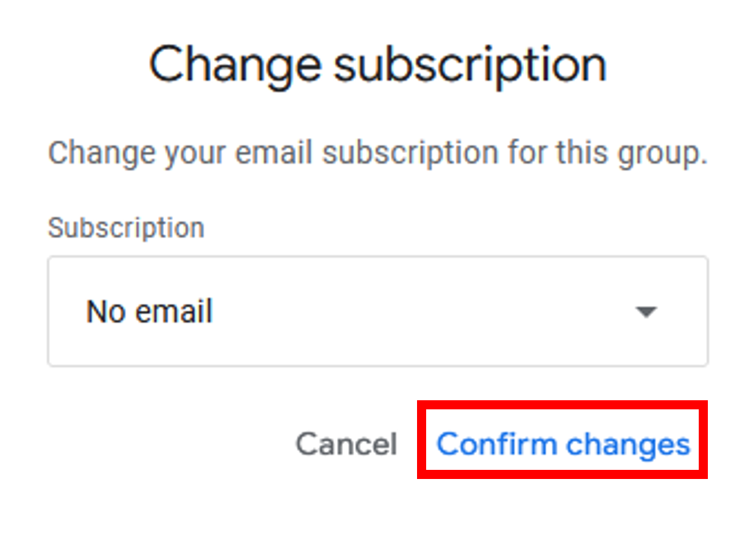Image resolution: width=756 pixels, height=533 pixels.
Task: Click the word Confirm in blue link
Action: (496, 444)
